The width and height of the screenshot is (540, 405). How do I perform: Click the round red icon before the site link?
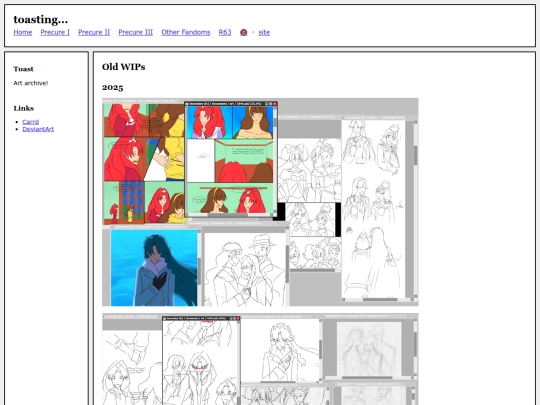coord(243,32)
